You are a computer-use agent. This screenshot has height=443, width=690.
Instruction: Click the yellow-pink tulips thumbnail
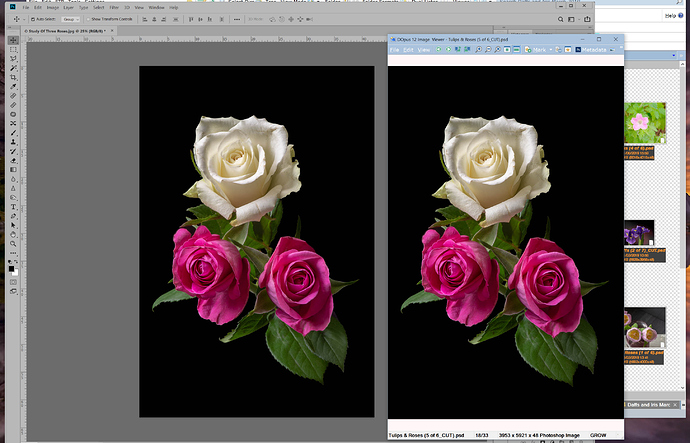coord(645,328)
